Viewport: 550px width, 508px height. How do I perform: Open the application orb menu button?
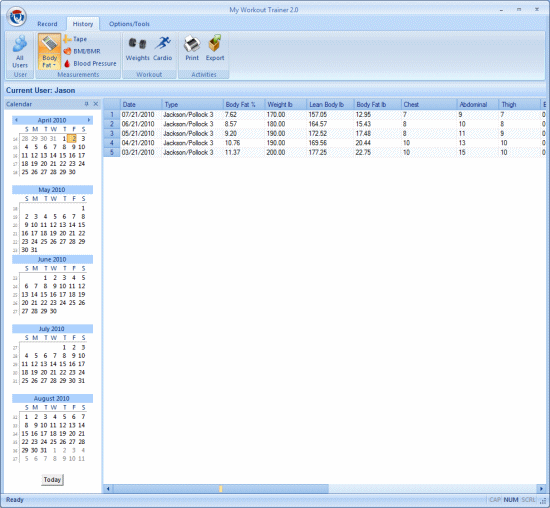16,16
